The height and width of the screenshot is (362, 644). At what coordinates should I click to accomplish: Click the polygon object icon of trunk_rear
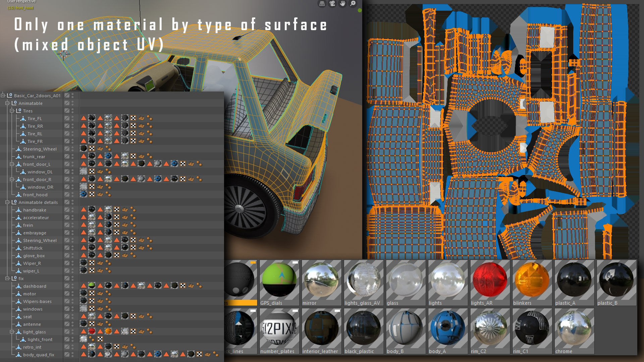coord(19,157)
